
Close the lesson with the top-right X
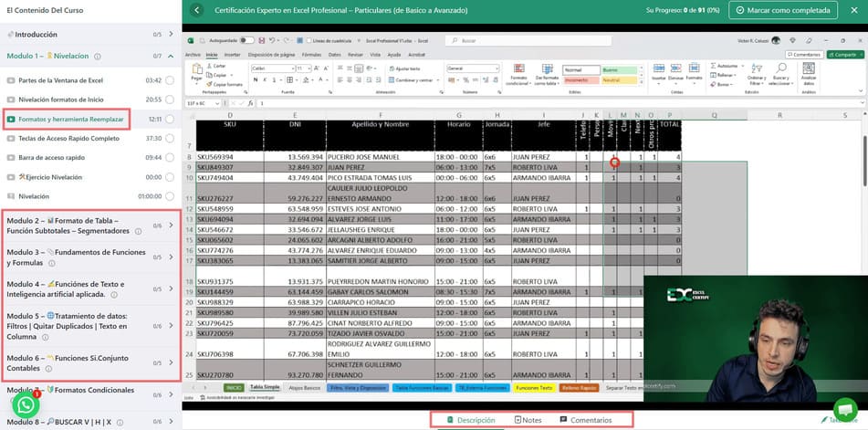854,11
